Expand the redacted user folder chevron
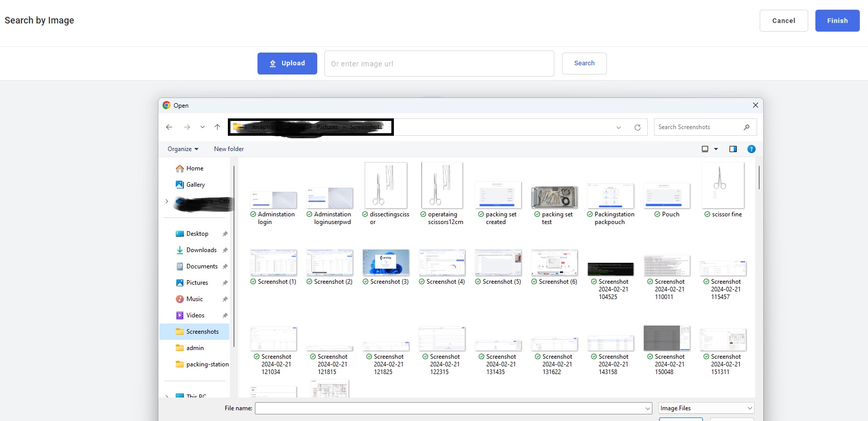The height and width of the screenshot is (421, 868). [167, 201]
